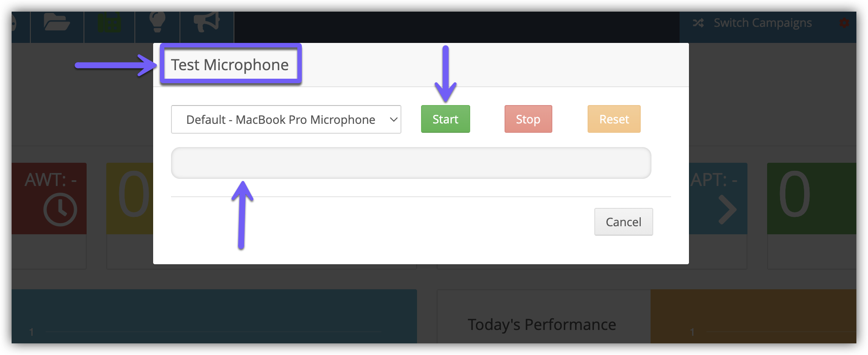Click the orange Reset button
This screenshot has height=355, width=868.
pyautogui.click(x=614, y=119)
